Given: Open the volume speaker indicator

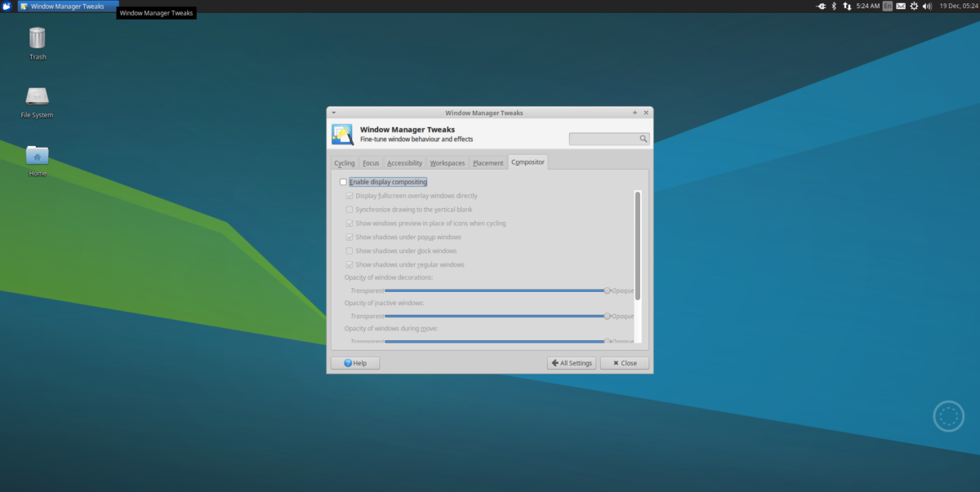Looking at the screenshot, I should pyautogui.click(x=927, y=6).
